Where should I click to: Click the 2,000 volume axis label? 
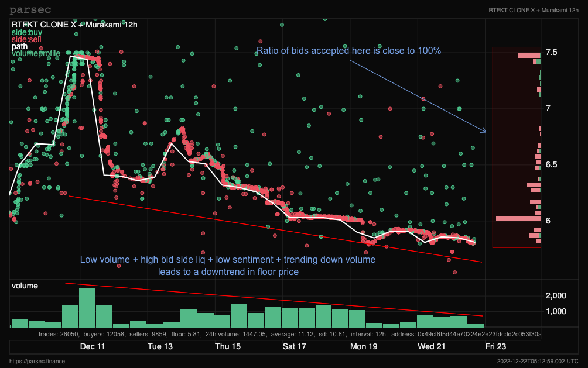click(556, 295)
